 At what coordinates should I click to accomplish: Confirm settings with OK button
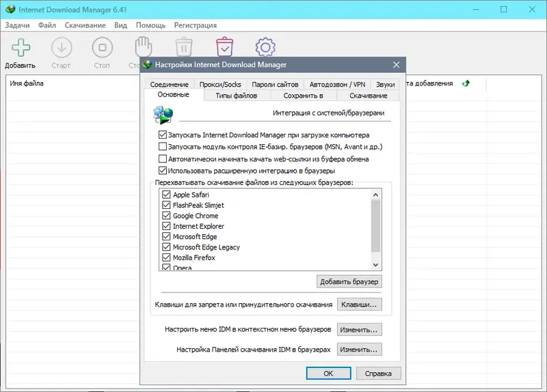pos(329,373)
